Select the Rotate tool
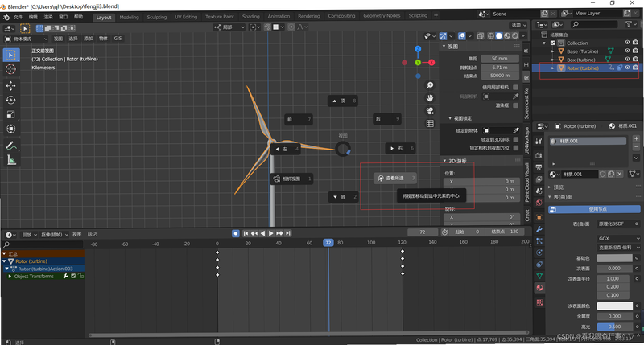Viewport: 644px width, 345px height. click(x=11, y=100)
